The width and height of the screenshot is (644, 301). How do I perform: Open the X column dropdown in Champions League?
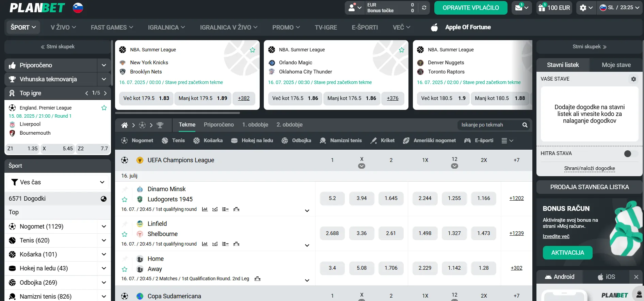(361, 166)
